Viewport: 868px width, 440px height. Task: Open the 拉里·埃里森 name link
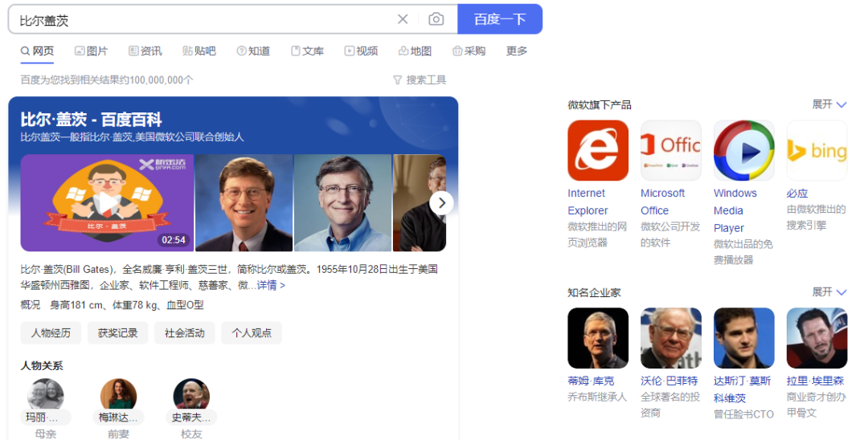click(816, 381)
